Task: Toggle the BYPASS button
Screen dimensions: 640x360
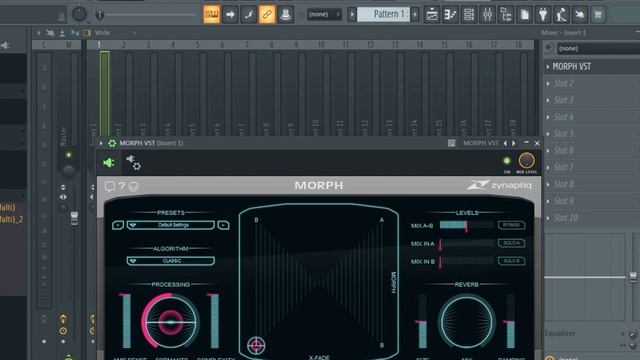Action: [x=511, y=225]
